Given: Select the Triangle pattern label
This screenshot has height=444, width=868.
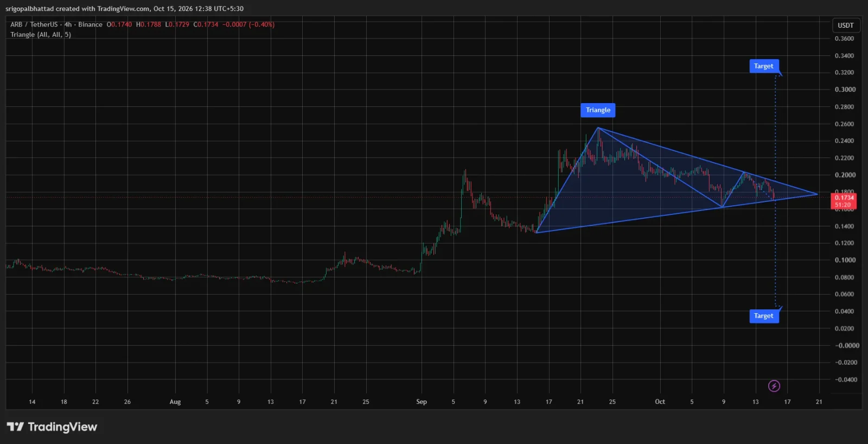Looking at the screenshot, I should pyautogui.click(x=598, y=110).
